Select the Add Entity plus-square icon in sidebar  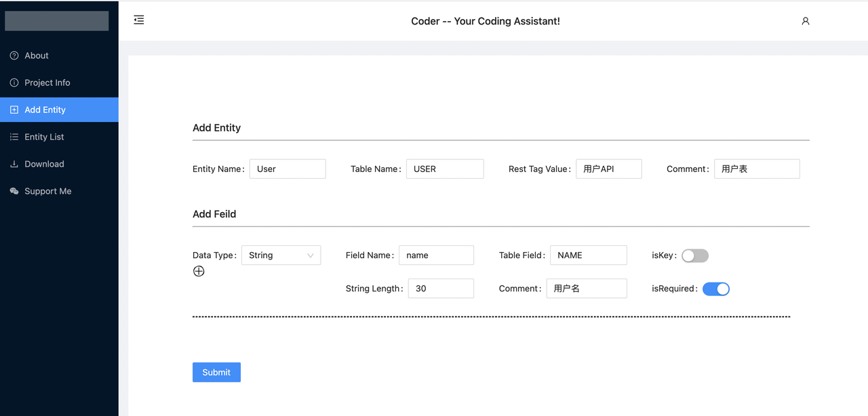(x=14, y=109)
